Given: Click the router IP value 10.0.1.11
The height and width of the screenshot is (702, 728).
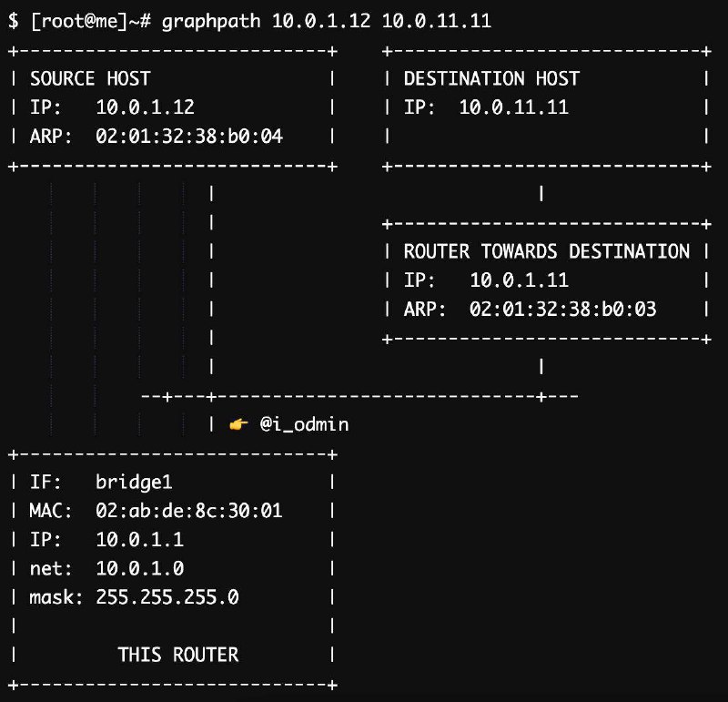Looking at the screenshot, I should 519,280.
